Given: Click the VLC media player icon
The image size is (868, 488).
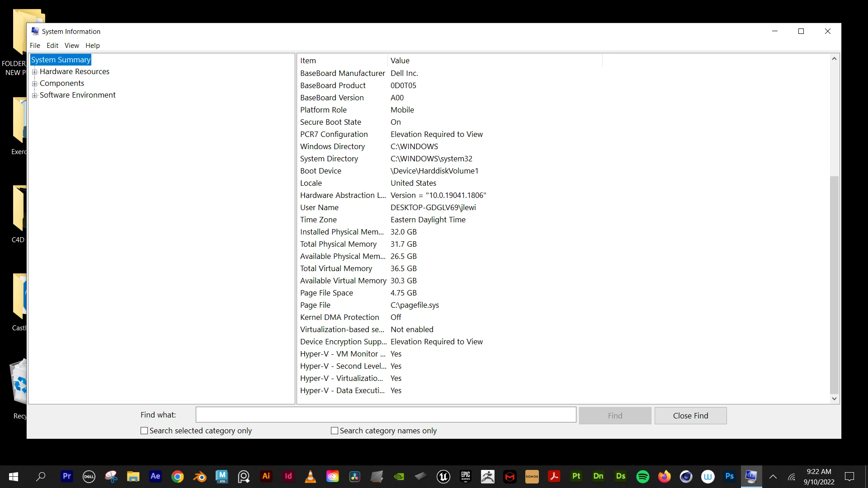Looking at the screenshot, I should (x=311, y=477).
